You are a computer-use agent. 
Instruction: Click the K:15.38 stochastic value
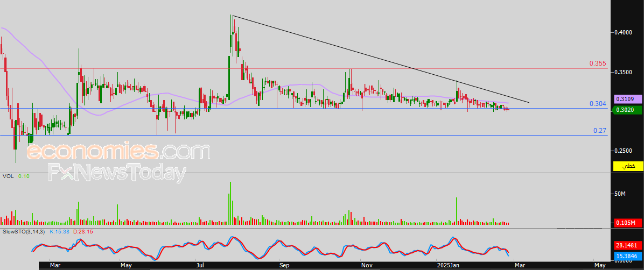[x=60, y=232]
